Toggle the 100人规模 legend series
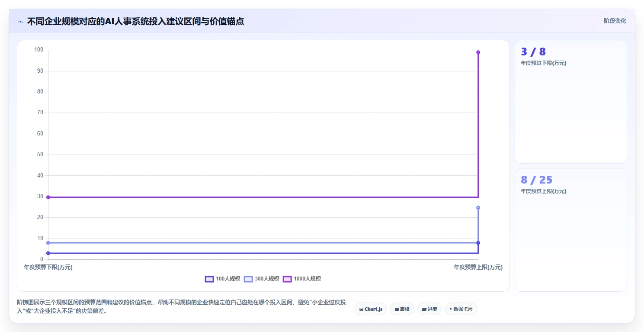The image size is (644, 332). coord(222,279)
